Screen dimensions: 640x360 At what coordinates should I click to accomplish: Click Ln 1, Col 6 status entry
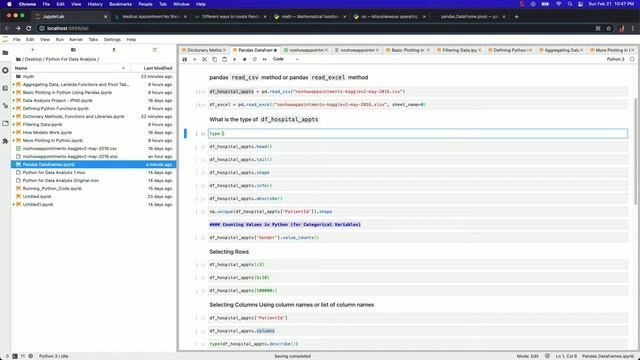(x=566, y=356)
